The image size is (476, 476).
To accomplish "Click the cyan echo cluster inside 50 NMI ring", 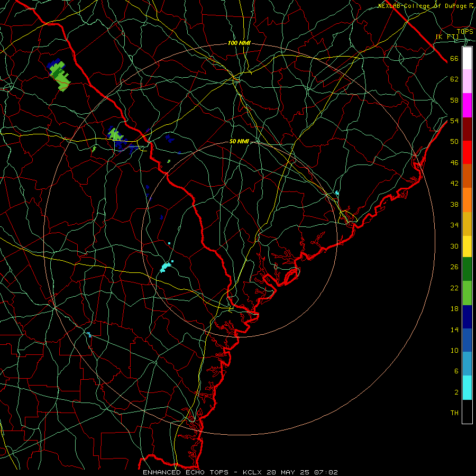I will (166, 267).
